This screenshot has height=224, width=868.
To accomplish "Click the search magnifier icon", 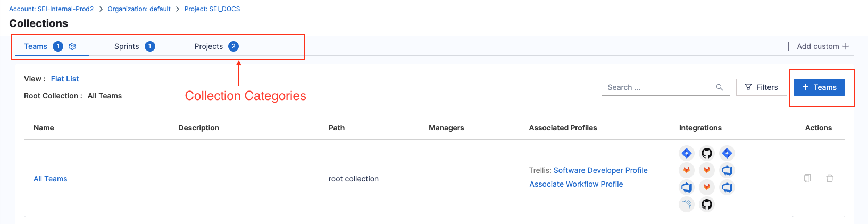I will [720, 87].
